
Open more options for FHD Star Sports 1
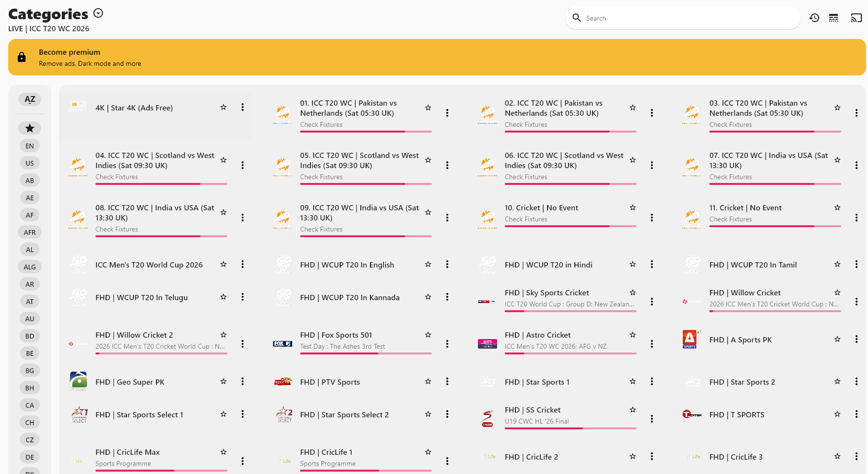click(x=652, y=381)
